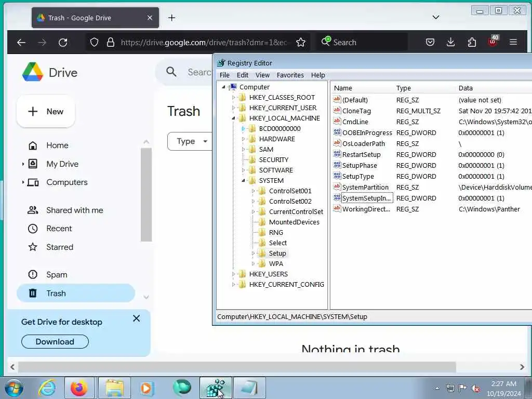Screen dimensions: 532x399
Task: Open the Firefox extensions puzzle icon
Action: (x=472, y=42)
